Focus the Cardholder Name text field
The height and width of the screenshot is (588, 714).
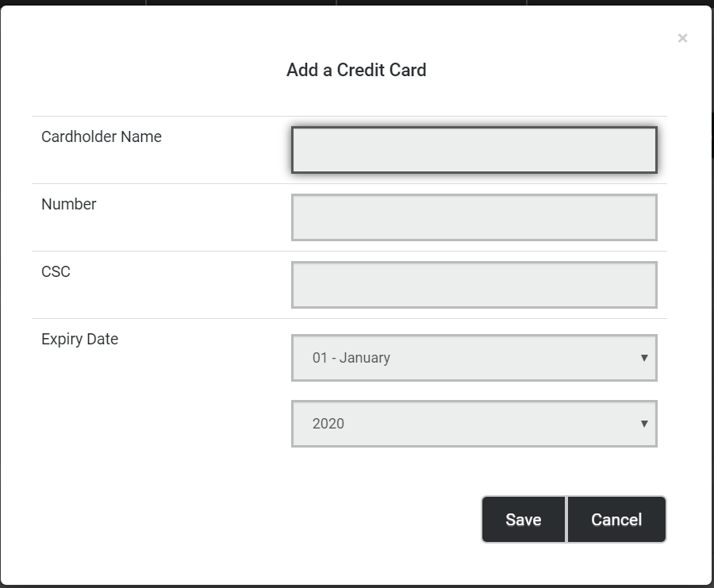click(x=474, y=150)
